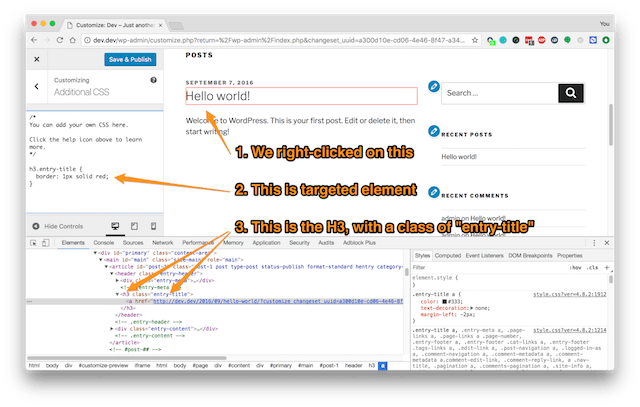The image size is (640, 407).
Task: Edit the Recent Comments widget pencil icon
Action: (434, 192)
